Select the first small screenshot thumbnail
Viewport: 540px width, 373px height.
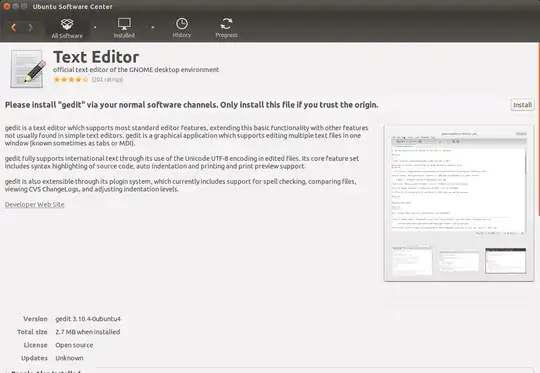412,260
